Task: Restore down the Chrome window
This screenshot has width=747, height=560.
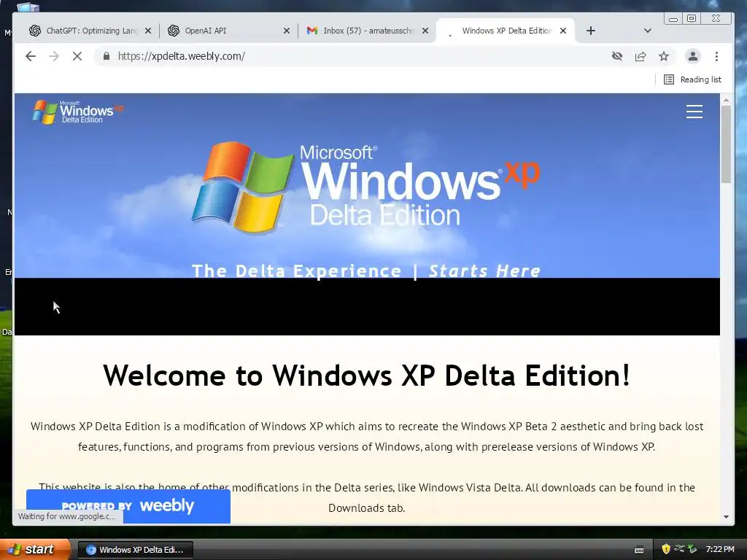Action: (x=692, y=18)
